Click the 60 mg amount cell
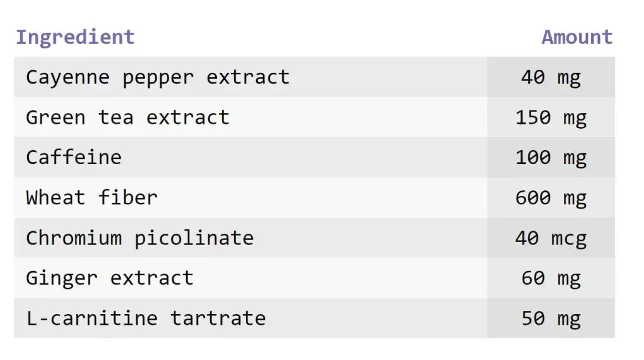The image size is (644, 360). pyautogui.click(x=551, y=278)
